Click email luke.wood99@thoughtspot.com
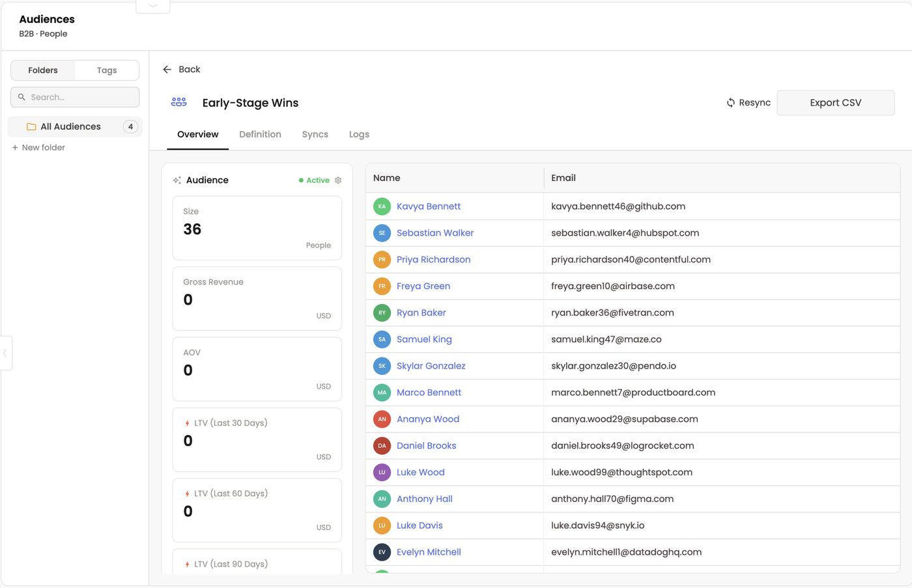This screenshot has height=588, width=912. [x=621, y=473]
